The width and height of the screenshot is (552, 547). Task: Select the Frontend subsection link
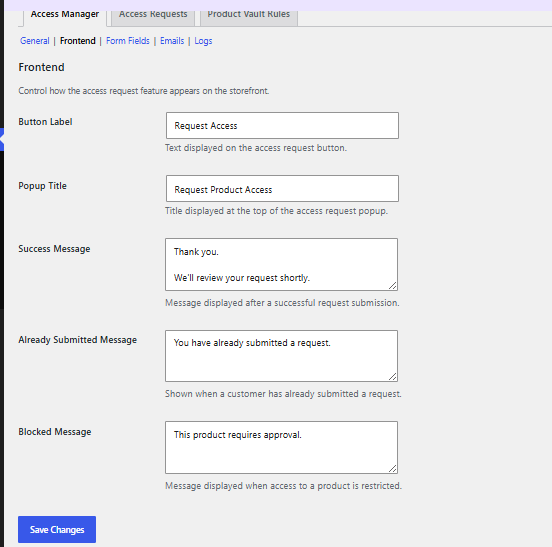77,41
